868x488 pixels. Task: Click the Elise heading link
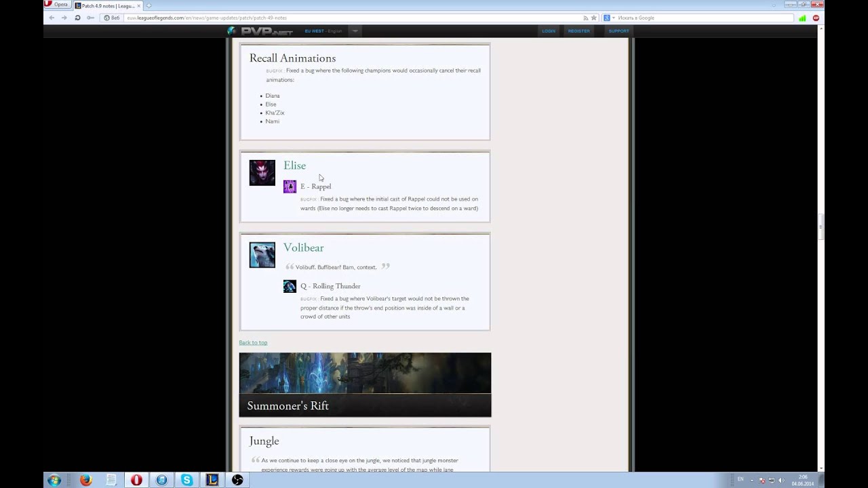(294, 165)
